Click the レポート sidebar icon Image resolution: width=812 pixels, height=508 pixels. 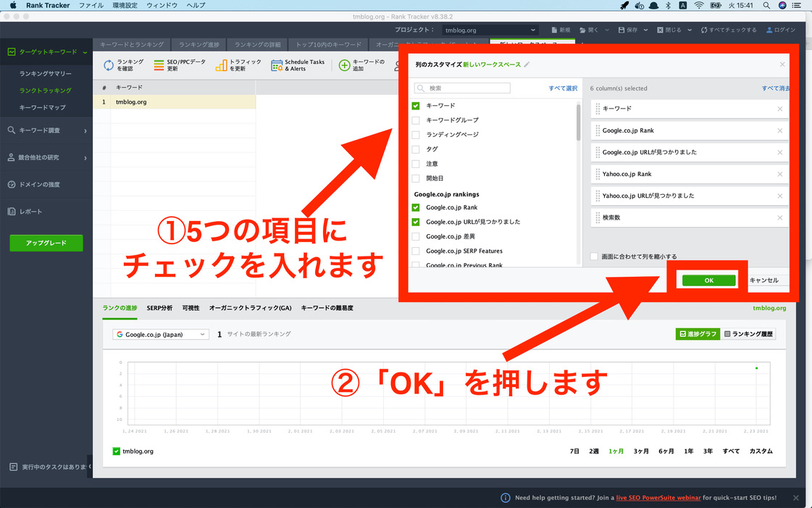(12, 212)
